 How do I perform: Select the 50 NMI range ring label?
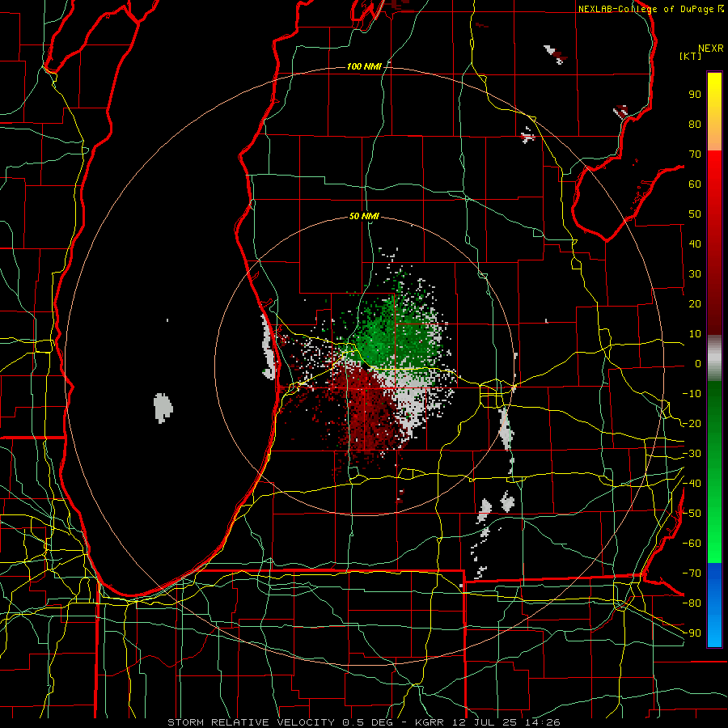click(x=364, y=216)
